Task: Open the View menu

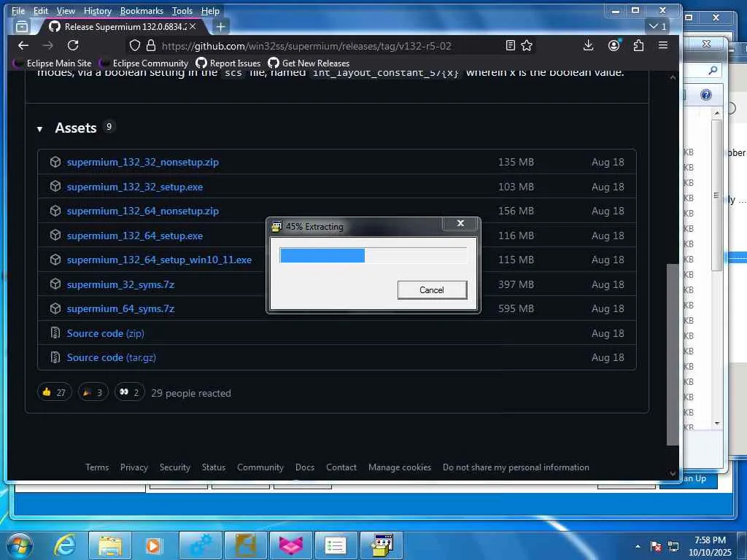Action: [66, 11]
